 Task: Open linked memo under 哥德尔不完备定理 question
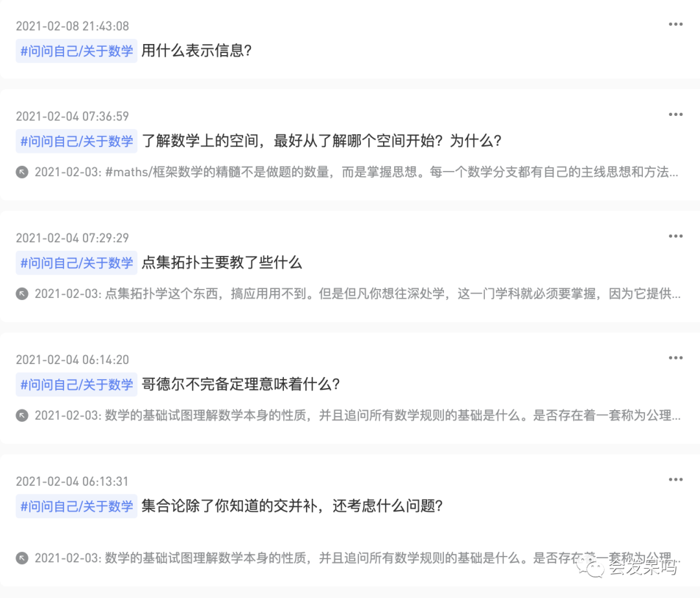[358, 415]
